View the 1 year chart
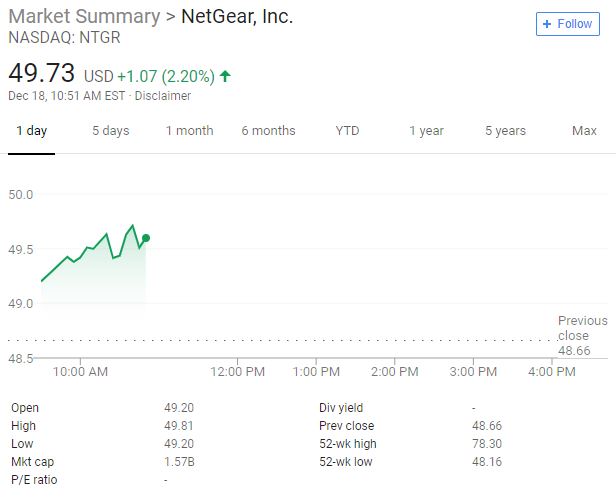 426,130
